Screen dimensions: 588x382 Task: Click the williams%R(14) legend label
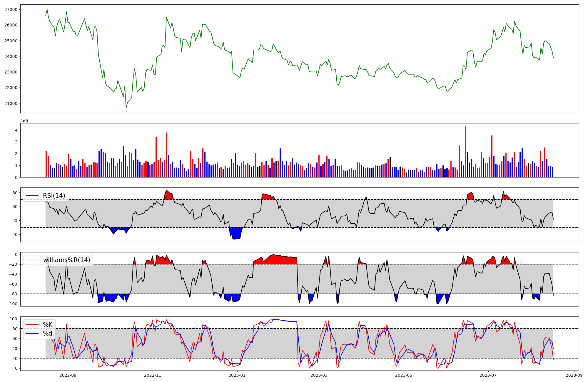pos(66,260)
